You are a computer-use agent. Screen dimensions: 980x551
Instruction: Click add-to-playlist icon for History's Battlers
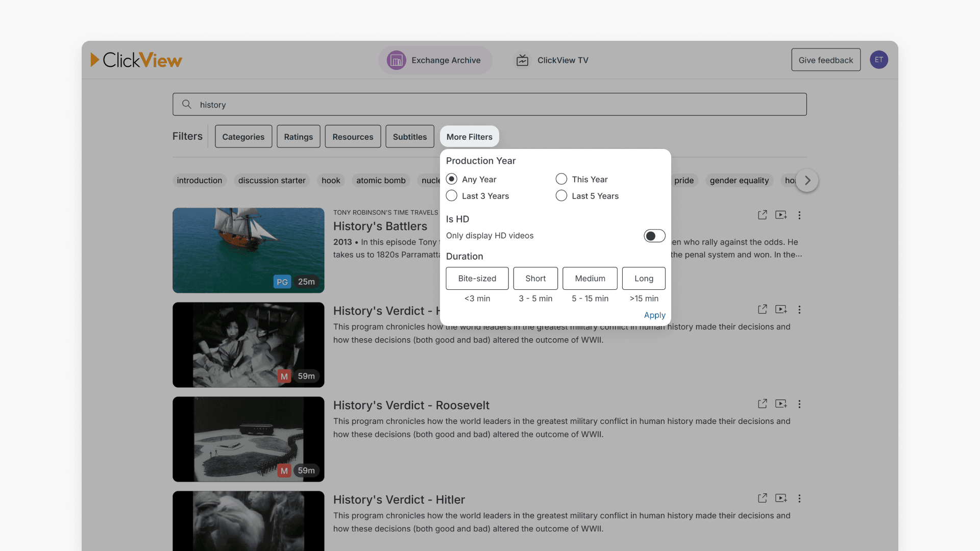click(x=781, y=215)
